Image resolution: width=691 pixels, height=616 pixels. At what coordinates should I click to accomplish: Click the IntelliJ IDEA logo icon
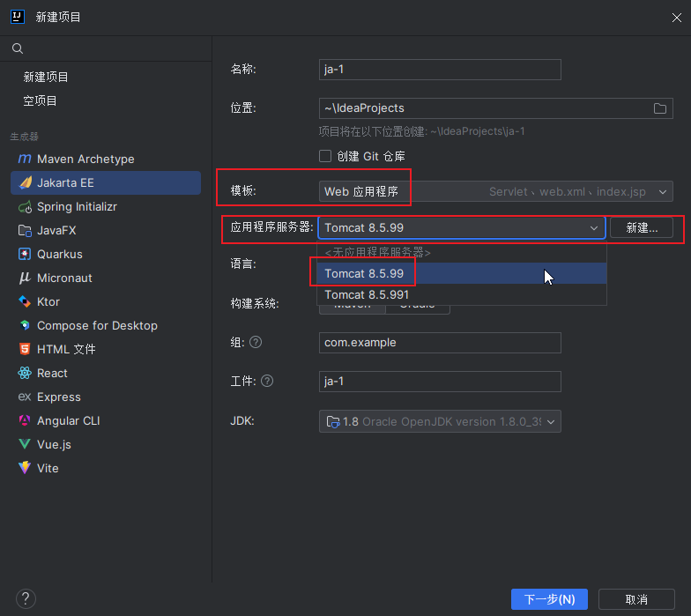[18, 17]
